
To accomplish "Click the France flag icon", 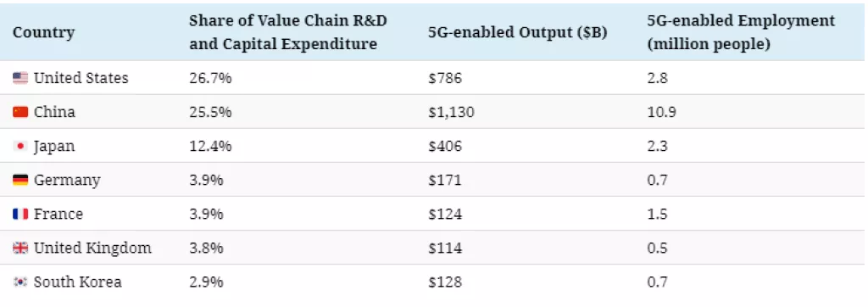I will tap(20, 214).
